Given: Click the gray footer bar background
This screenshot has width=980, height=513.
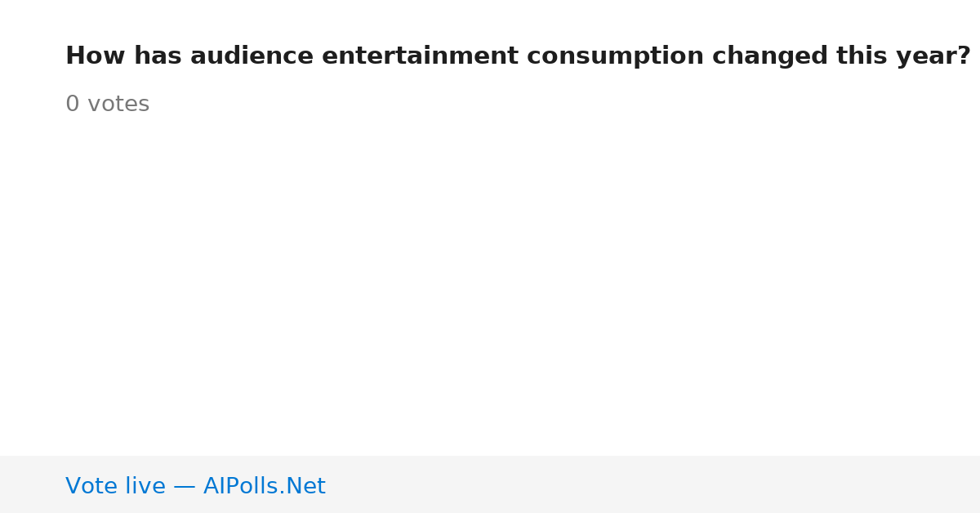Looking at the screenshot, I should [490, 484].
